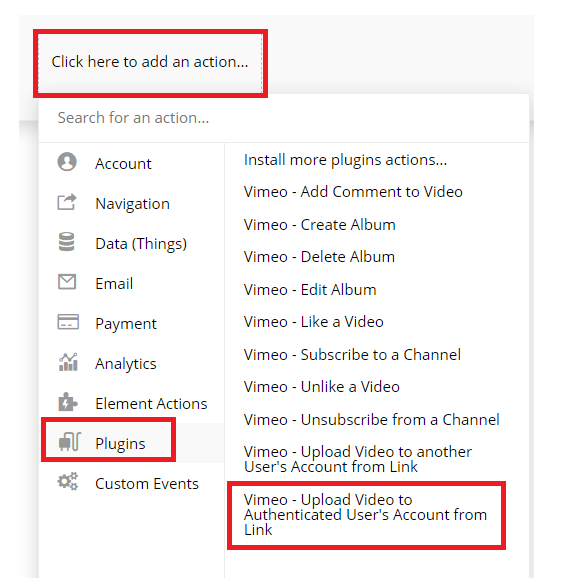This screenshot has height=584, width=566.
Task: Click the Custom Events gears icon
Action: (x=68, y=482)
